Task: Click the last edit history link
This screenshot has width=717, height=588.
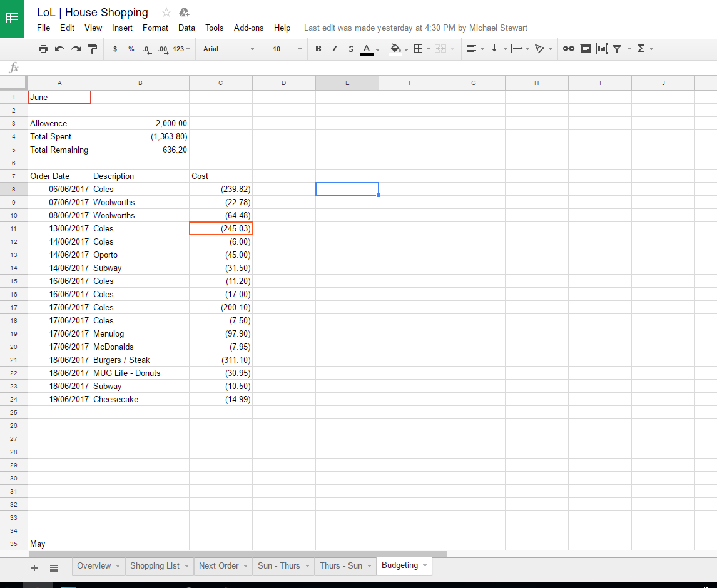Action: (x=415, y=28)
